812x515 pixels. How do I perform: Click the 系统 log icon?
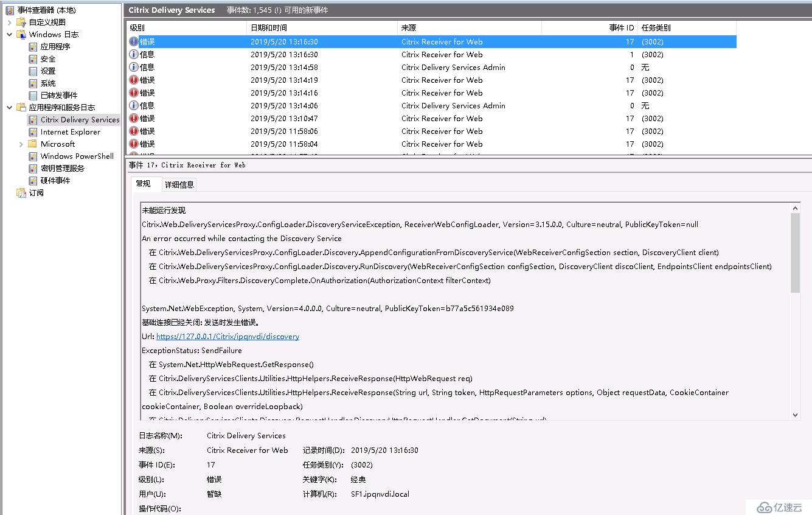[x=33, y=83]
